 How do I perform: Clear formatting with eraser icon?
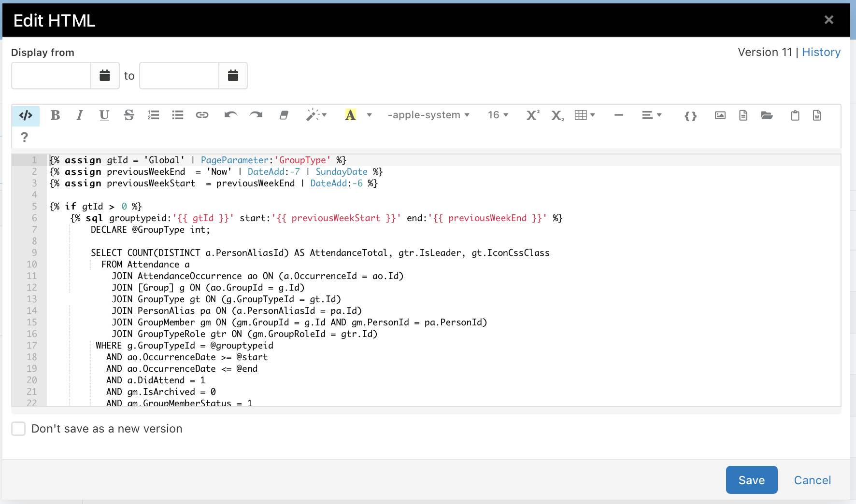coord(284,115)
